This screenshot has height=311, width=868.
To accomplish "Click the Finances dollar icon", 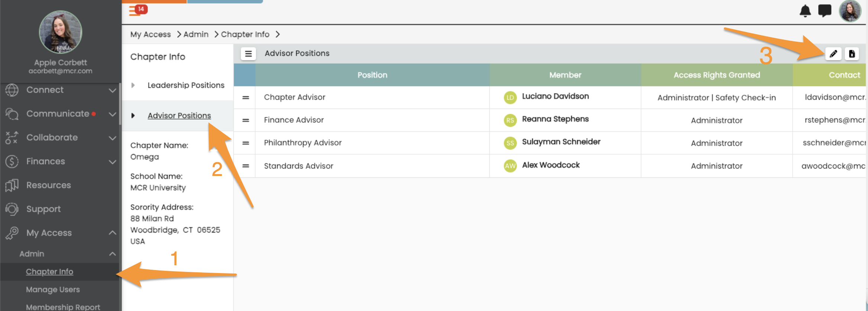I will (12, 161).
